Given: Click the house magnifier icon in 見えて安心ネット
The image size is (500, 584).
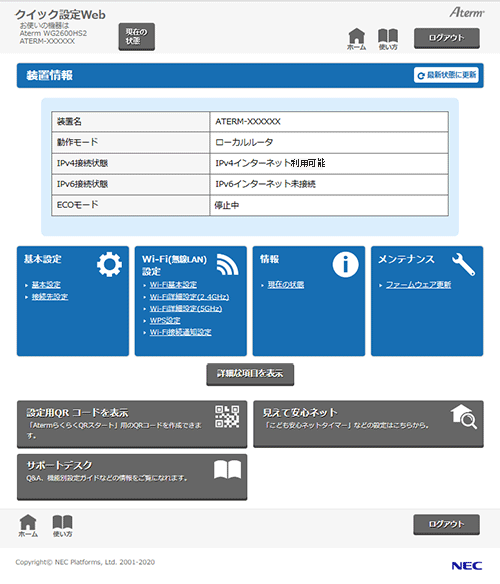Looking at the screenshot, I should coord(463,416).
